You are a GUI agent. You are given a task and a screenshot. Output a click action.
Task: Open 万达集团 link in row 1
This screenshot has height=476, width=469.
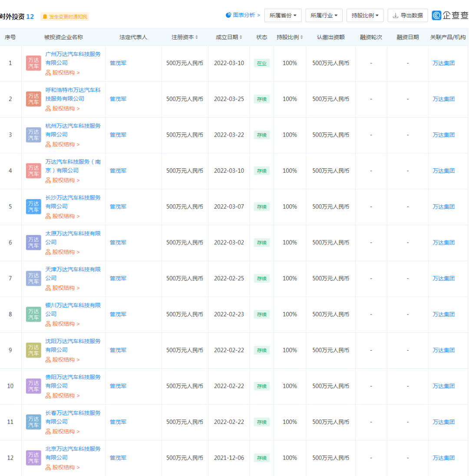pyautogui.click(x=443, y=63)
